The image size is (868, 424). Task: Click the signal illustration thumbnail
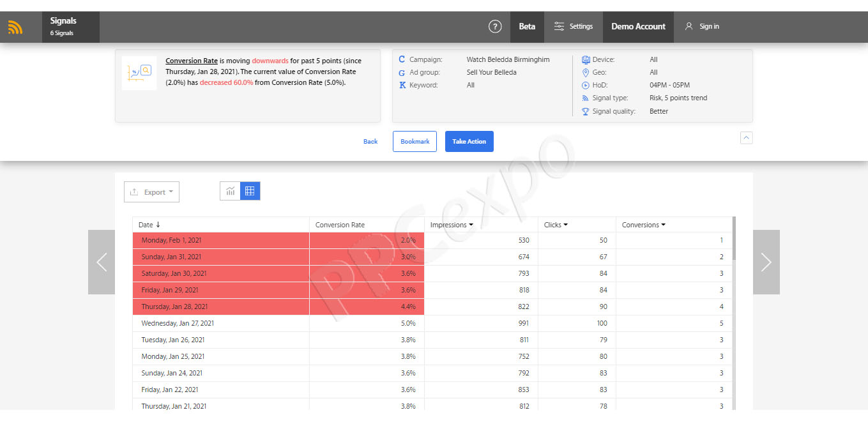click(139, 73)
